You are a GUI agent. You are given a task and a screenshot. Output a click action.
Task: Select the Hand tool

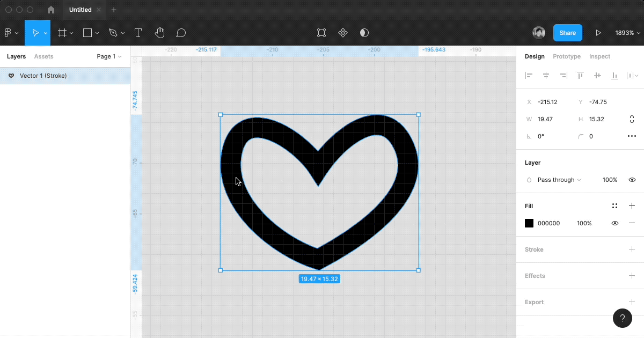159,33
